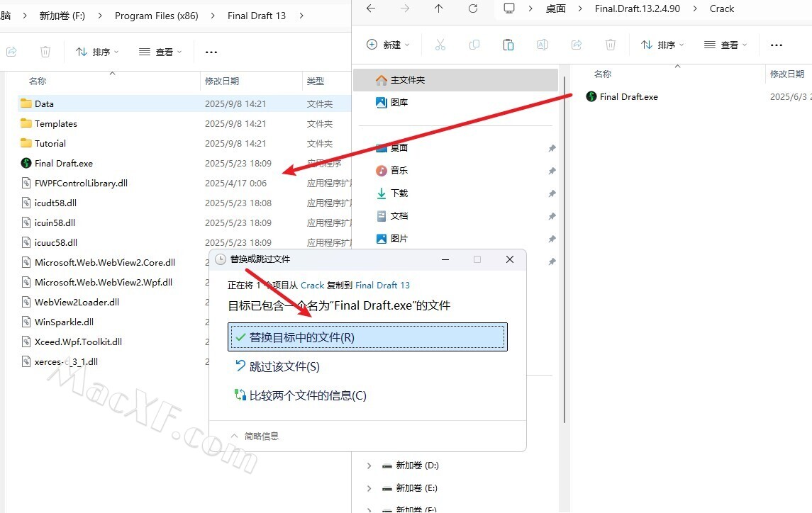Click the 桌面 breadcrumb in right address bar
Viewport: 812px width, 513px height.
(556, 9)
